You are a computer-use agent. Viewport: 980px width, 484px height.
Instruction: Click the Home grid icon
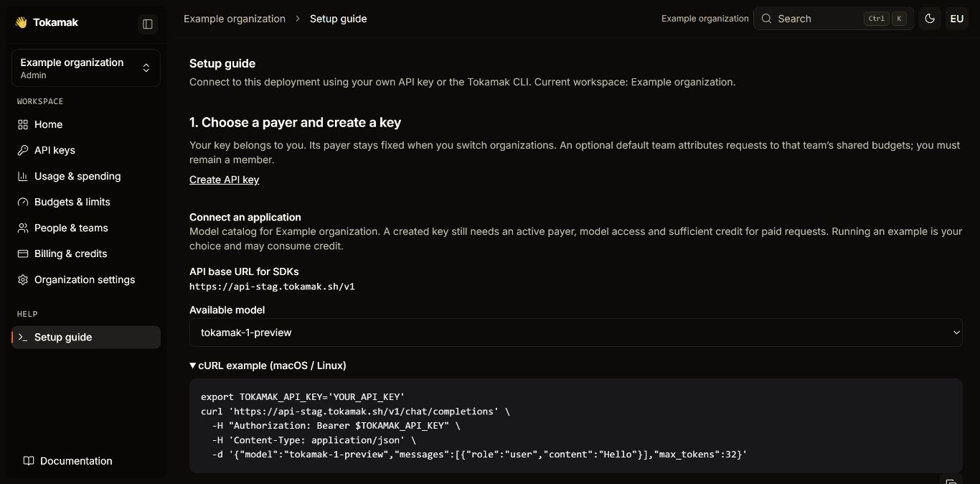point(23,124)
